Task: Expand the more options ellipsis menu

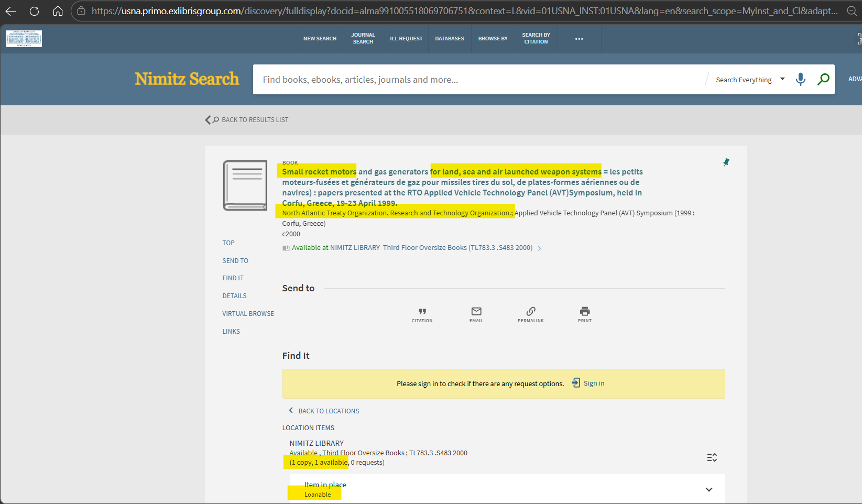Action: click(x=579, y=39)
